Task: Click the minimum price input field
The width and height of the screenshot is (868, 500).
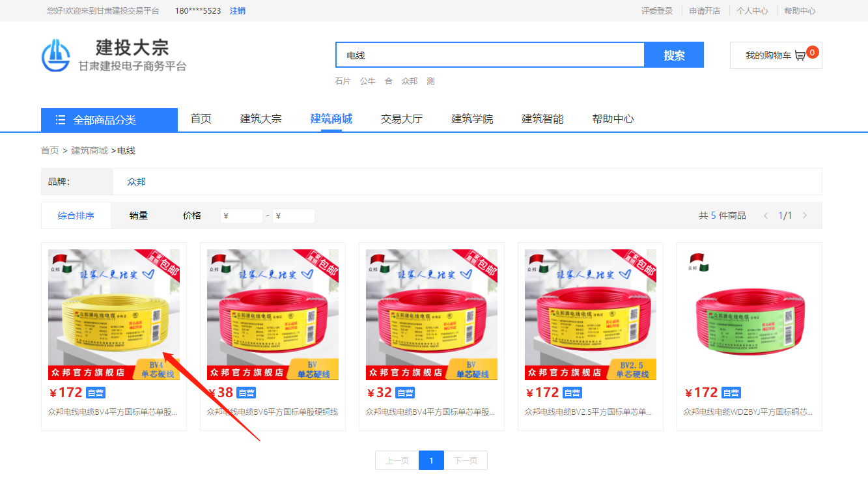Action: pos(242,215)
